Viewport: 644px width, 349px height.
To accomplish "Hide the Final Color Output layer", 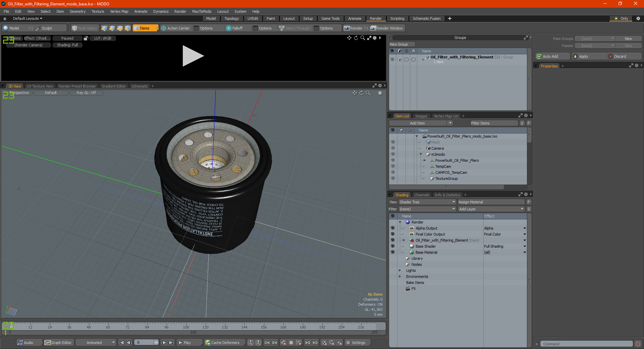I will 392,234.
